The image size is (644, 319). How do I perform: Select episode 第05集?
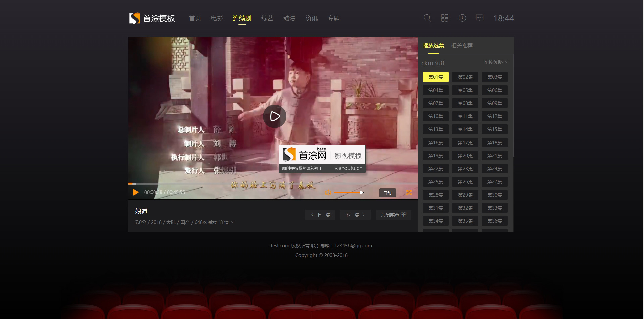(465, 90)
